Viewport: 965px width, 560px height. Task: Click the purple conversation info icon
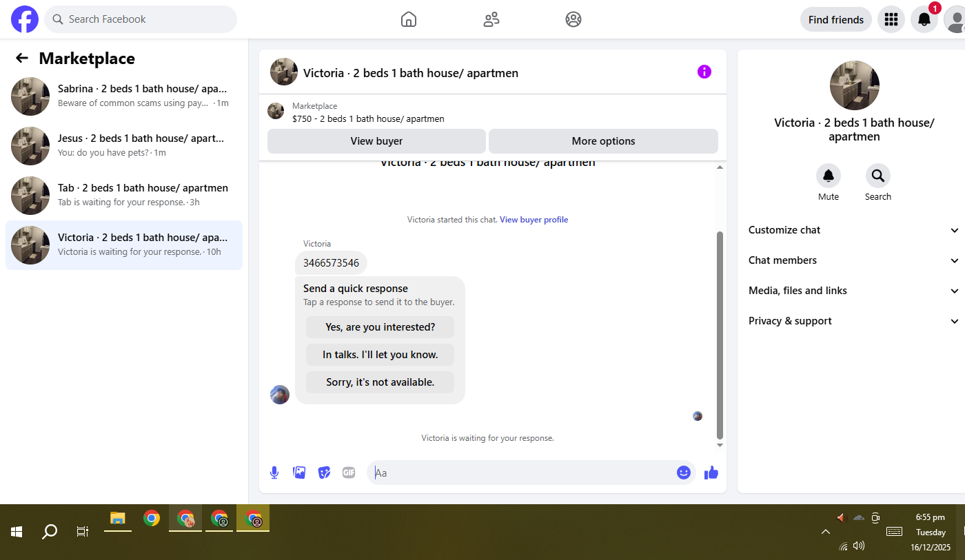point(704,72)
